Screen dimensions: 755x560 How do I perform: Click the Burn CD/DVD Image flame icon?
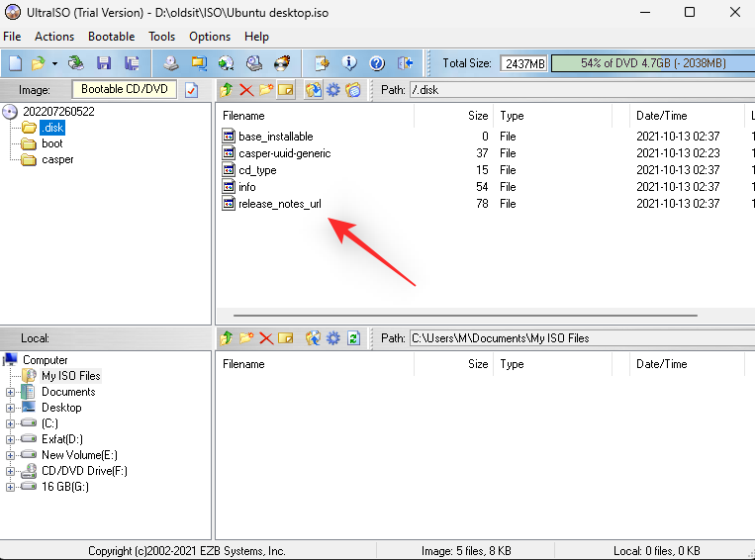pyautogui.click(x=282, y=63)
